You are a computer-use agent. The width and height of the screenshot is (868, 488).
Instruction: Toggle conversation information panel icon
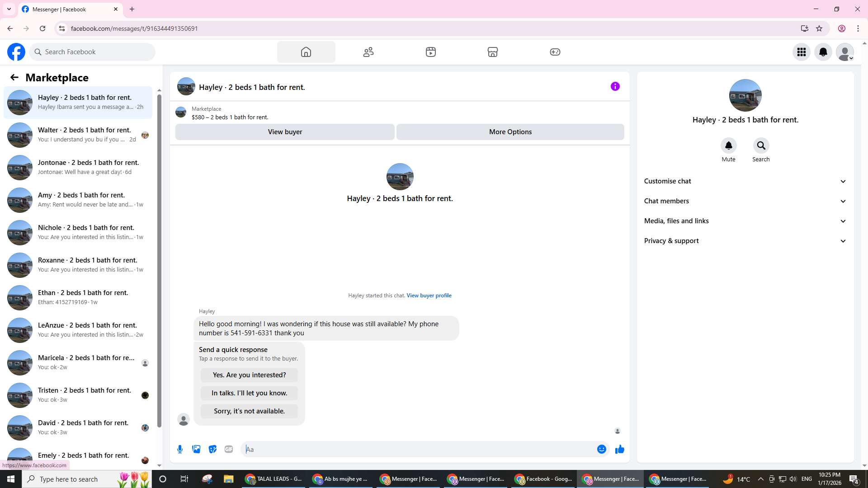click(x=615, y=86)
